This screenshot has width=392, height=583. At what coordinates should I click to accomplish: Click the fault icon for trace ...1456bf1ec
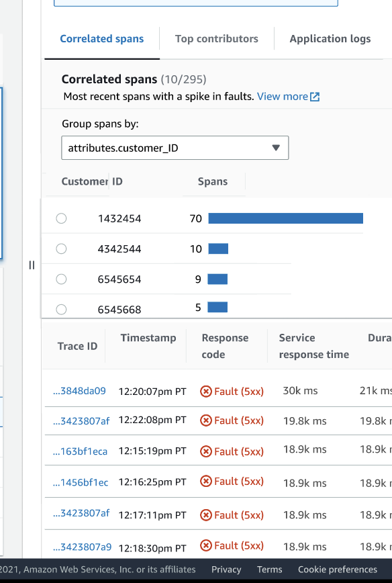206,481
